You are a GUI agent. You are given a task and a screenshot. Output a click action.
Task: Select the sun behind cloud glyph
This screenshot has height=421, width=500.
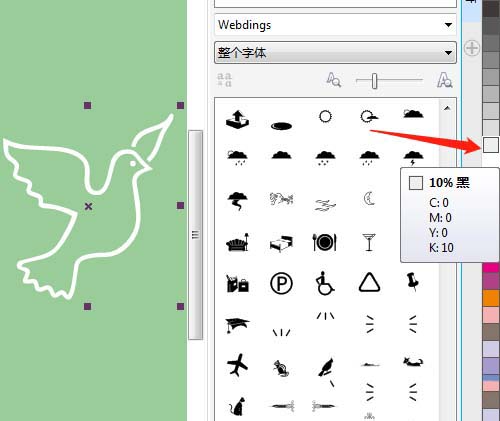pos(369,117)
